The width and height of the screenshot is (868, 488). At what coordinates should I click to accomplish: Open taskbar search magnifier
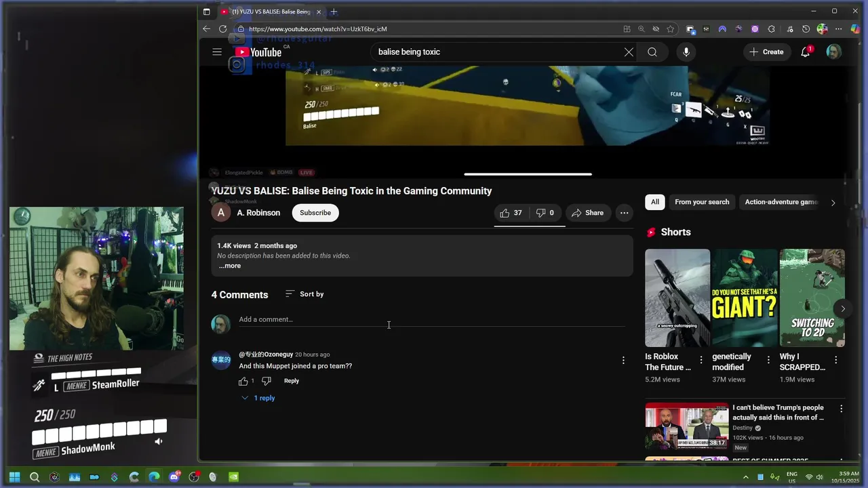tap(35, 476)
